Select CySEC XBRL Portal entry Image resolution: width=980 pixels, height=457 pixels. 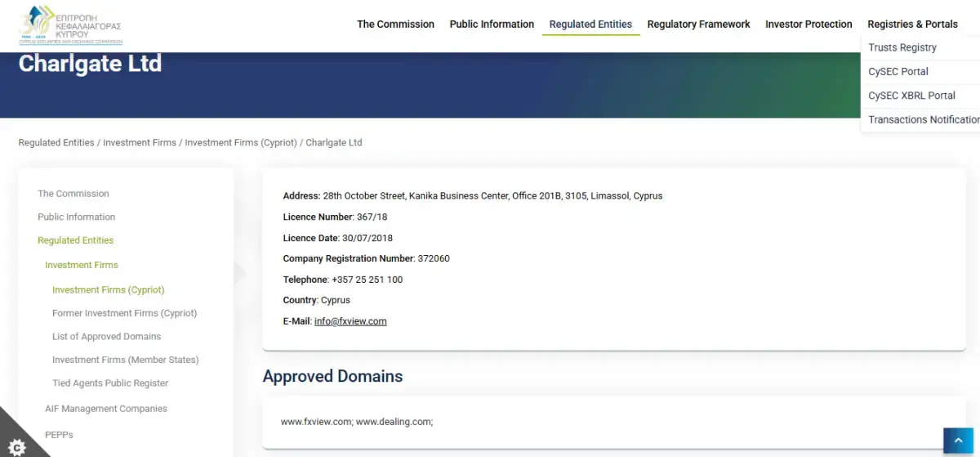(x=911, y=96)
